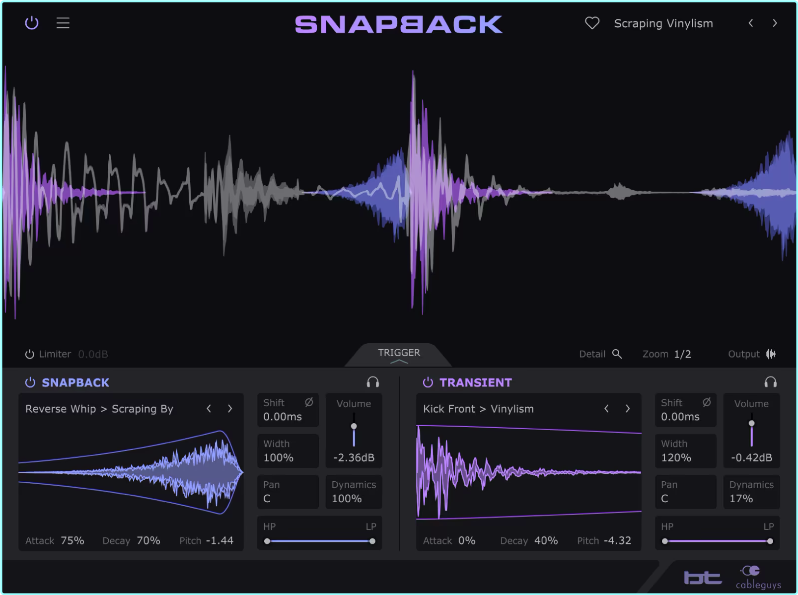
Task: Click Snapback Shift 0.00ms field
Action: coord(288,410)
